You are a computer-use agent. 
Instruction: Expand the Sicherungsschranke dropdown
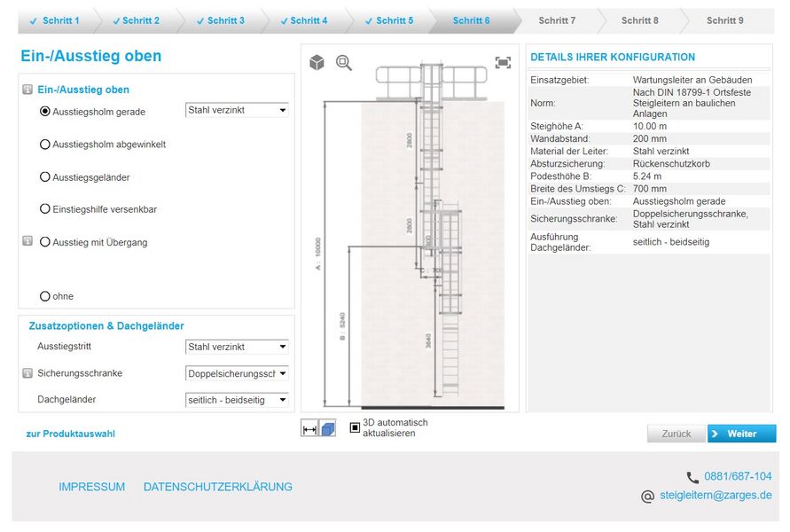point(237,373)
